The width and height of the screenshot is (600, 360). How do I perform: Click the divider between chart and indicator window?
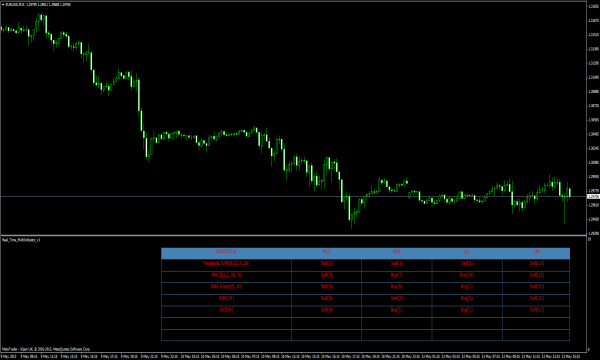click(x=293, y=235)
